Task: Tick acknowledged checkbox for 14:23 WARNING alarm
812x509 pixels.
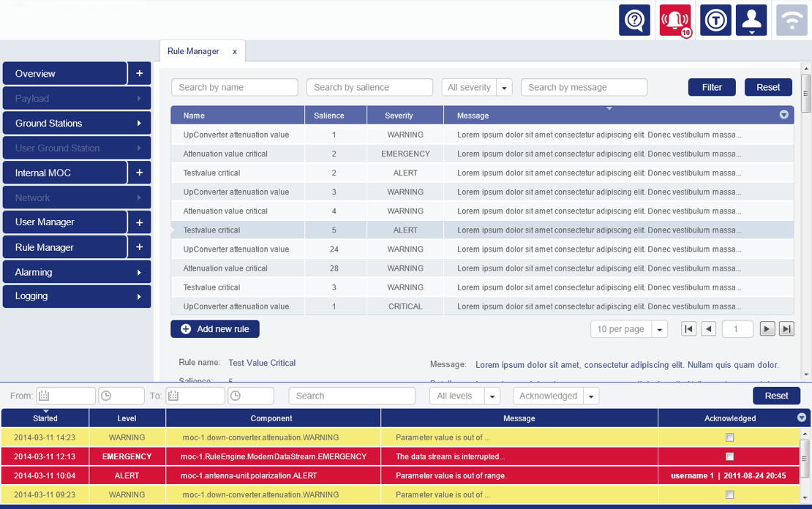Action: coord(729,437)
